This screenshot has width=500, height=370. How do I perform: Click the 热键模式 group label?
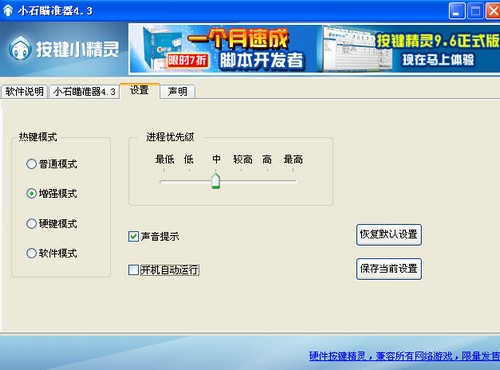point(38,137)
